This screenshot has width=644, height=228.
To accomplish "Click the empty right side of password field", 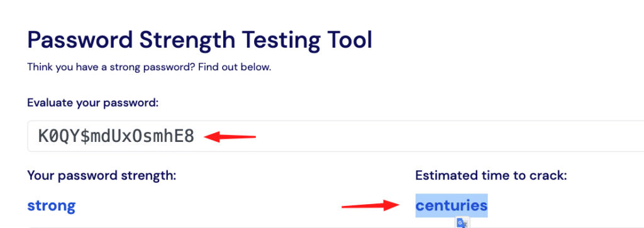I will (452, 136).
